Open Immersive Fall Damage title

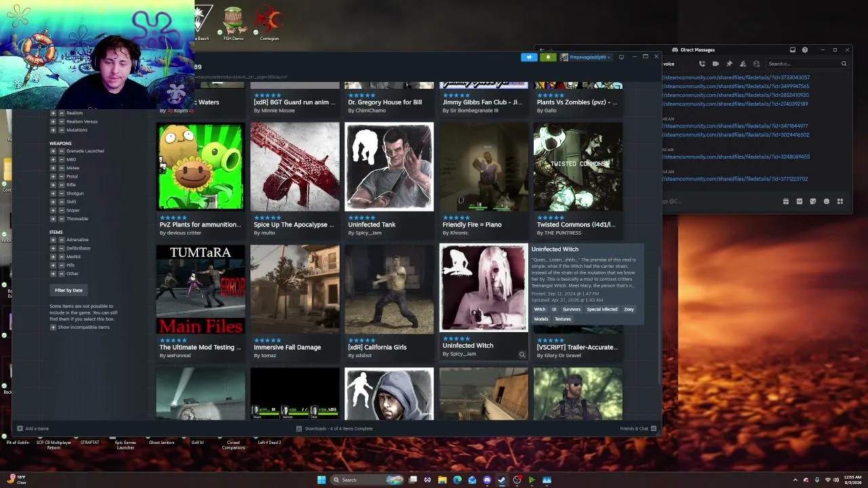click(x=288, y=347)
